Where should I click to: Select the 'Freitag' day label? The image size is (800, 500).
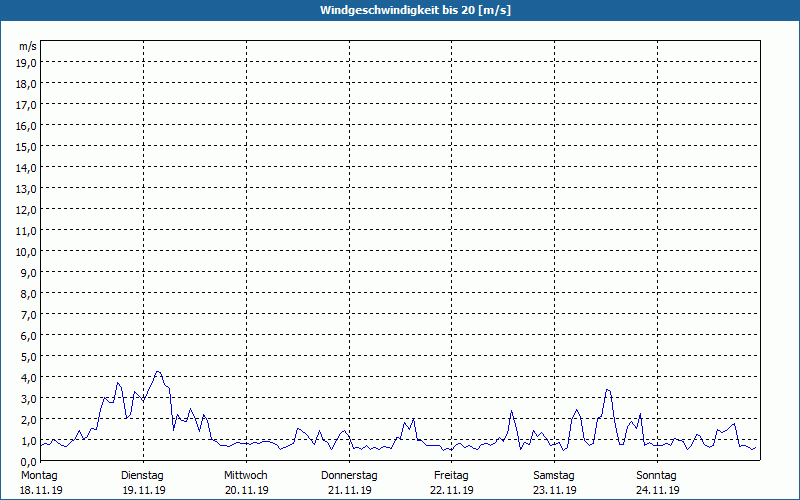451,476
